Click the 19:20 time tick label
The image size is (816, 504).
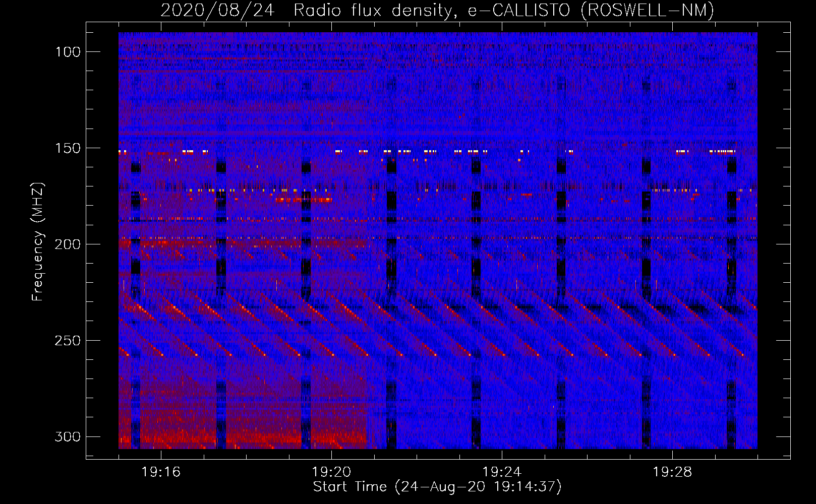pyautogui.click(x=331, y=472)
